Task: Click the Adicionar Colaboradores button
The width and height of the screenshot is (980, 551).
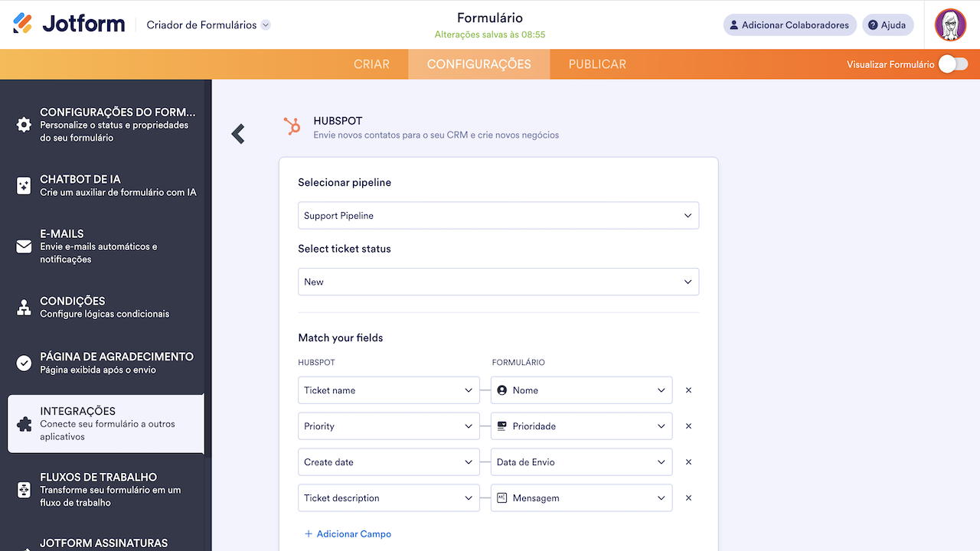Action: 789,24
